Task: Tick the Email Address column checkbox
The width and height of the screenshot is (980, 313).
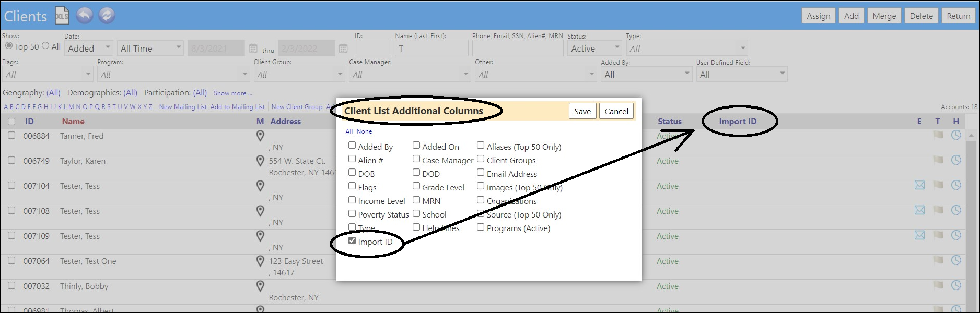Action: [x=481, y=173]
